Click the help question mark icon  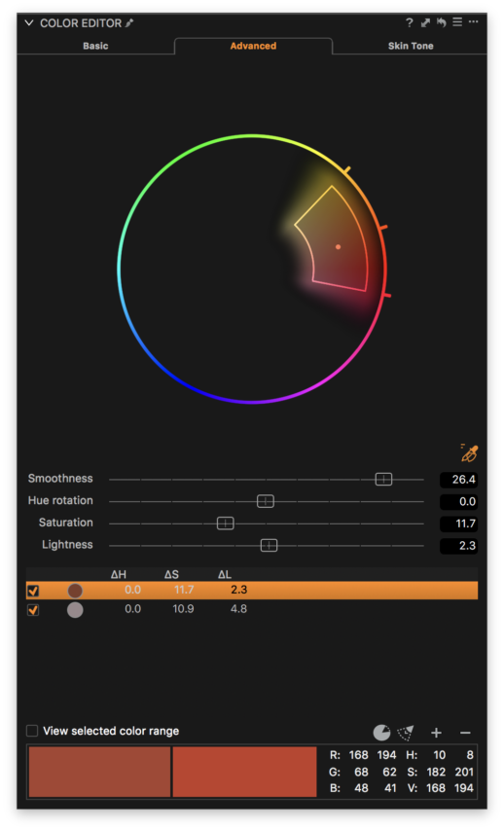click(x=409, y=22)
